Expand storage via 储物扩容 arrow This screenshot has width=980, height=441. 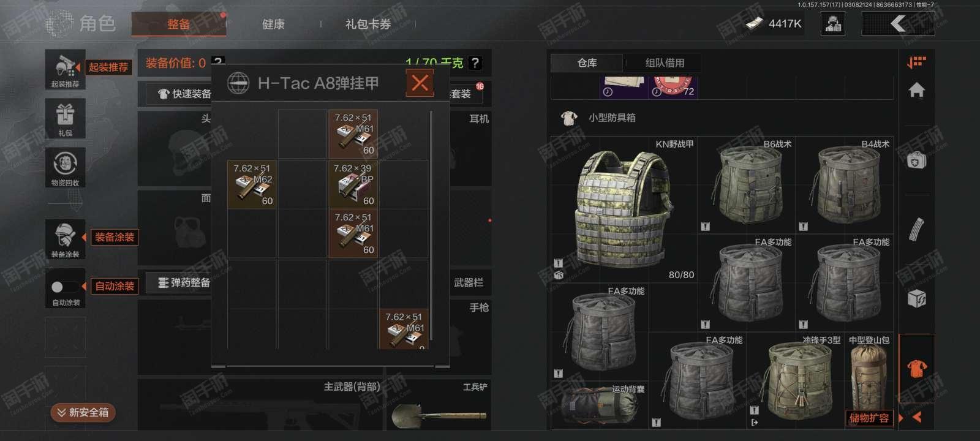click(x=917, y=417)
